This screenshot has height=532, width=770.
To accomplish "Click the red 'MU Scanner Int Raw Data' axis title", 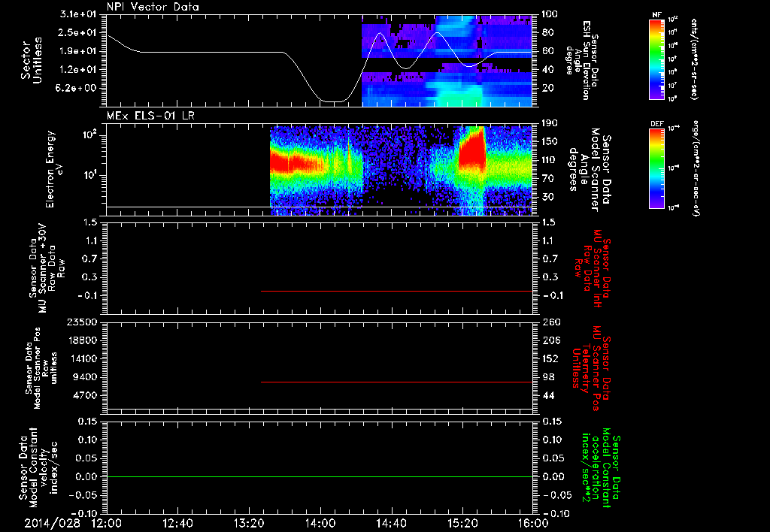I will 593,268.
